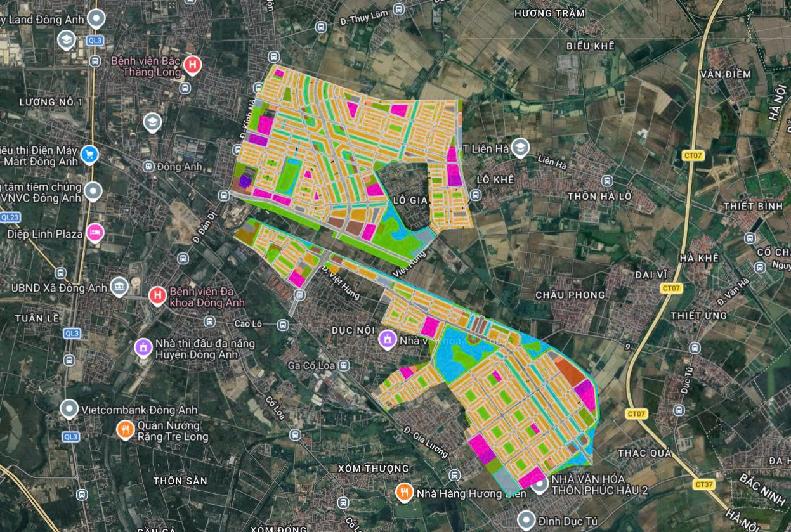This screenshot has height=532, width=791.
Task: Click the THIẾT ỨNG label
Action: pos(699,316)
